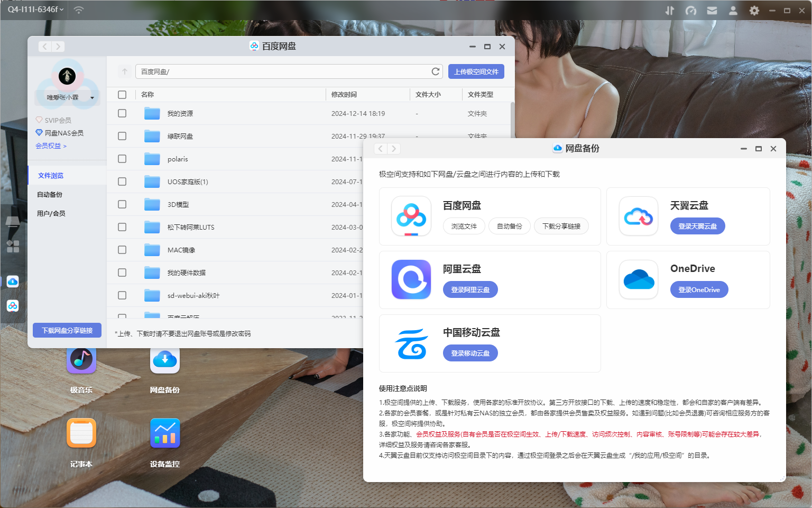812x508 pixels.
Task: Click the Wi-Fi status icon in top bar
Action: (79, 10)
